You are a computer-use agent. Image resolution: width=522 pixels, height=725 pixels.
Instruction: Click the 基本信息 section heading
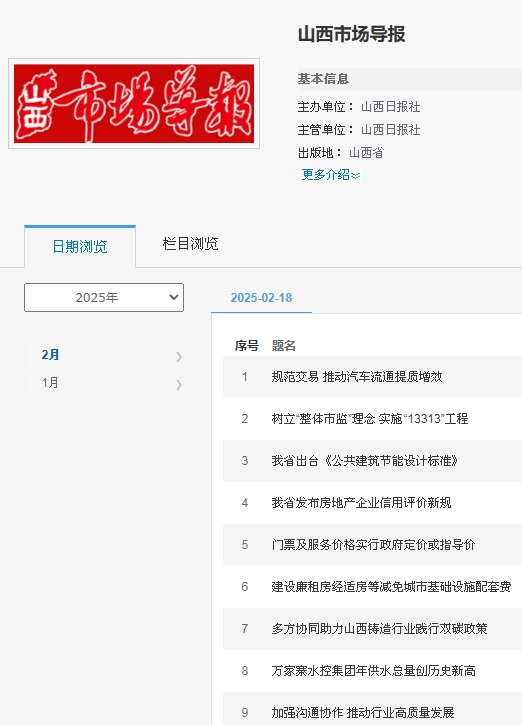(x=323, y=79)
